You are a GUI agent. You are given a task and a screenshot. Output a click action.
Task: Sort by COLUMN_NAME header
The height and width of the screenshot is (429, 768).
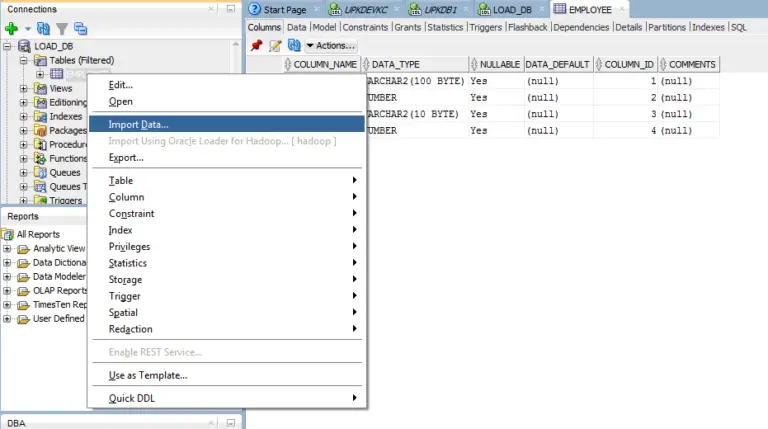click(x=322, y=64)
